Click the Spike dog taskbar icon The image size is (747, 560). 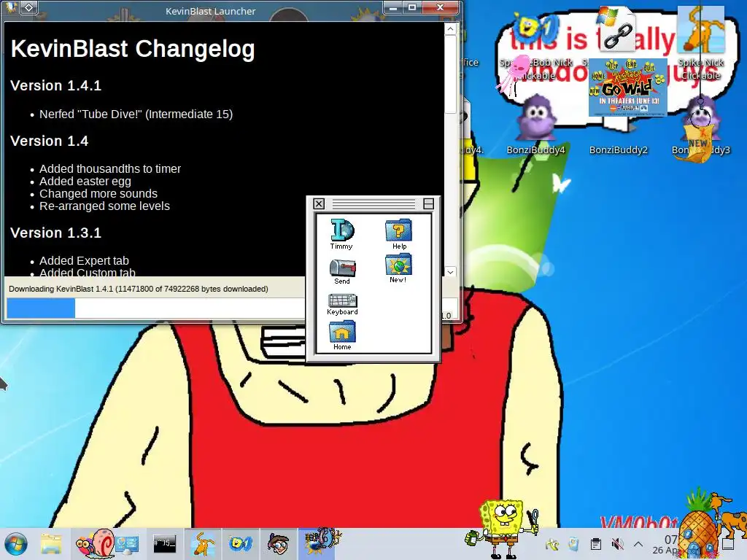click(203, 543)
